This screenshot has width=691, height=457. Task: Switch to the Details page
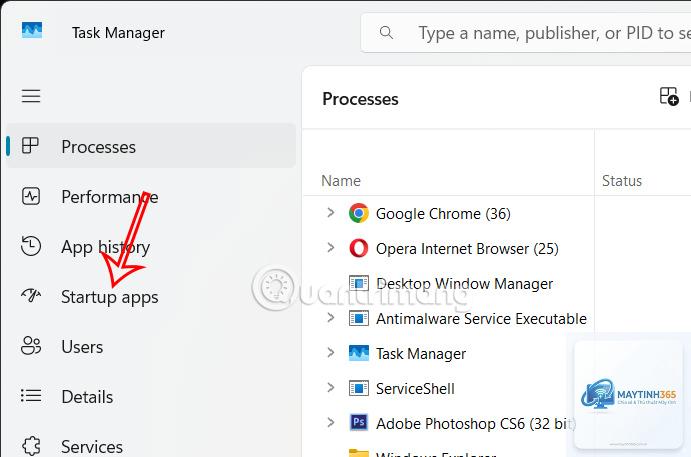[87, 397]
